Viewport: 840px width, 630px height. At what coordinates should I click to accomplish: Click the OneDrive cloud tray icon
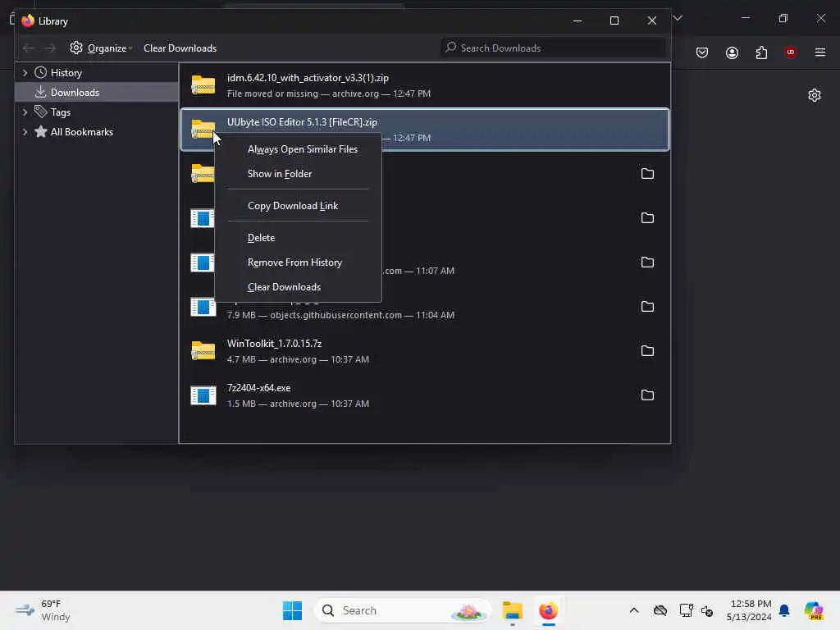(x=660, y=610)
